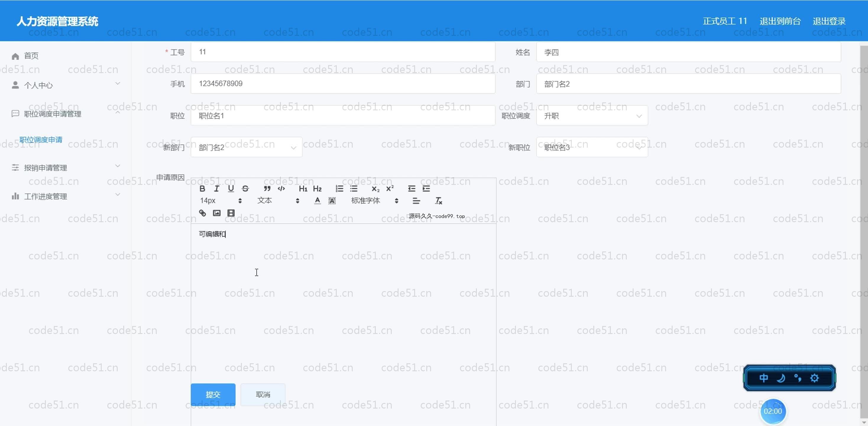This screenshot has height=426, width=868.
Task: Click 退出登录 in header
Action: pyautogui.click(x=829, y=21)
